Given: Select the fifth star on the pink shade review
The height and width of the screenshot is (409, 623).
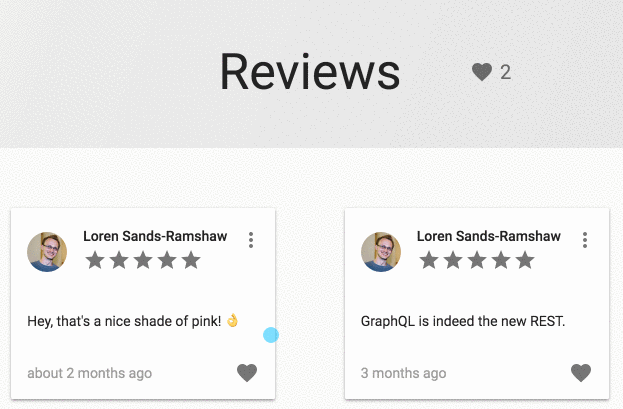Looking at the screenshot, I should click(x=191, y=260).
